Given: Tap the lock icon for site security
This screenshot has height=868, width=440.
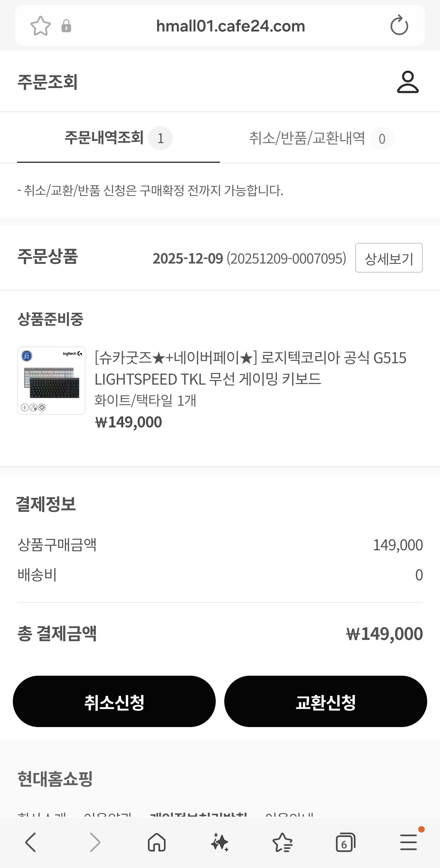Looking at the screenshot, I should click(66, 26).
